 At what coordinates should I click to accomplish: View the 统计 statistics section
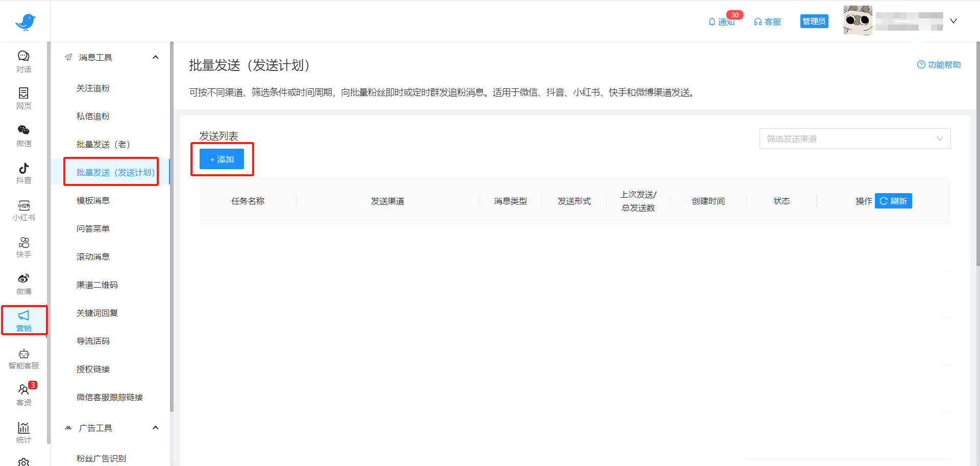23,431
